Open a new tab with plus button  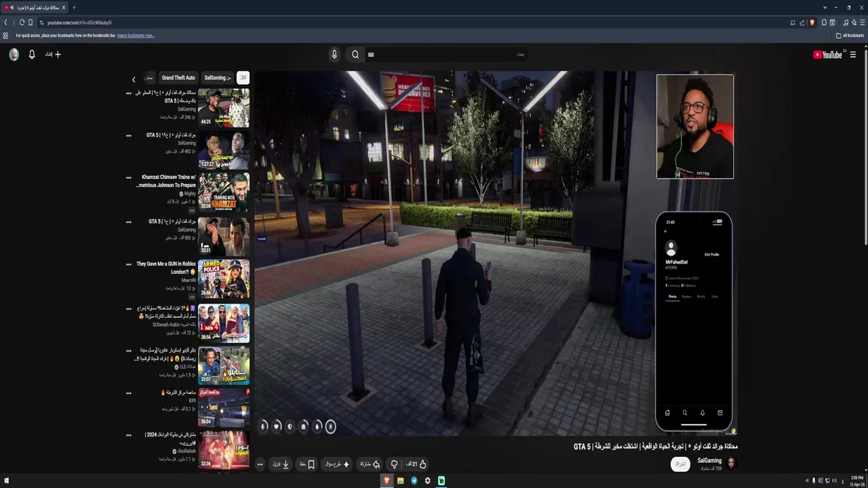[x=74, y=7]
